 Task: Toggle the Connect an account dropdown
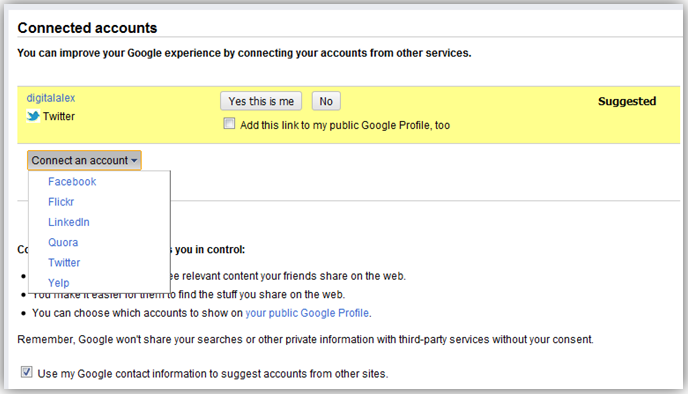pos(84,161)
